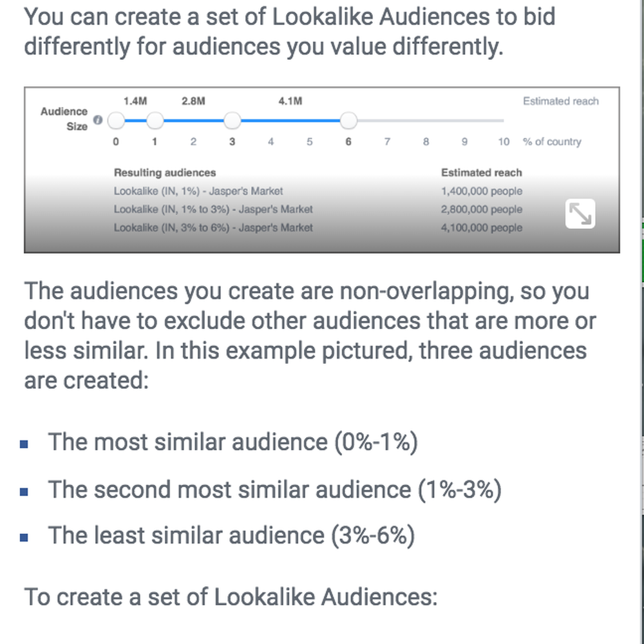
Task: Click the Estimated reach label at top right
Action: pyautogui.click(x=561, y=101)
